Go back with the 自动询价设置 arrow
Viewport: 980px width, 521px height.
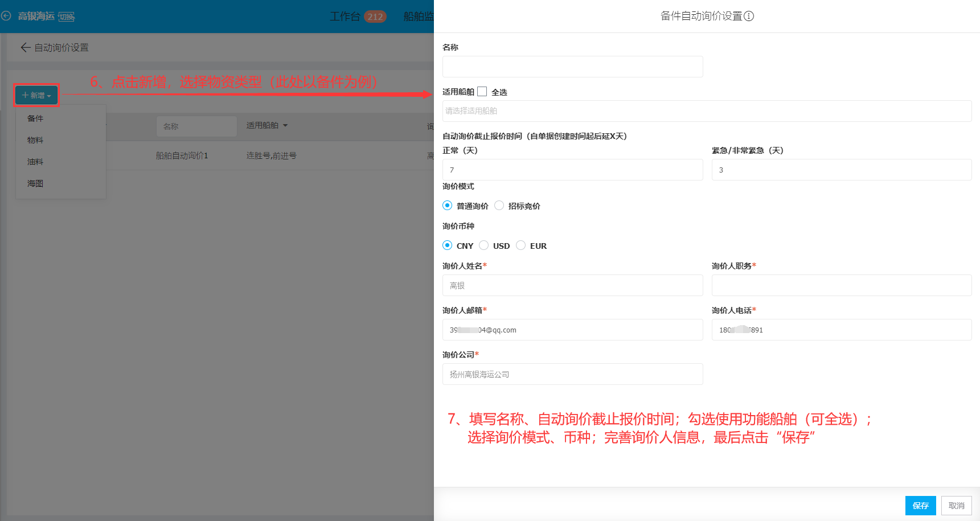click(25, 47)
